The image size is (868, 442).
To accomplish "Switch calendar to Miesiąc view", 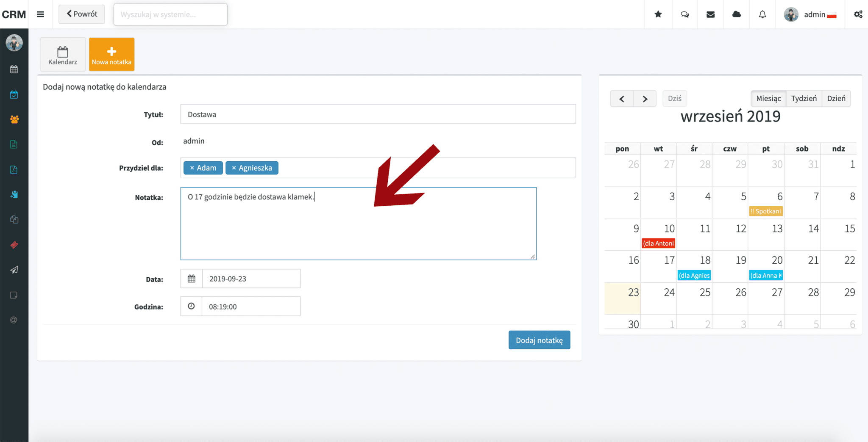I will pyautogui.click(x=768, y=99).
